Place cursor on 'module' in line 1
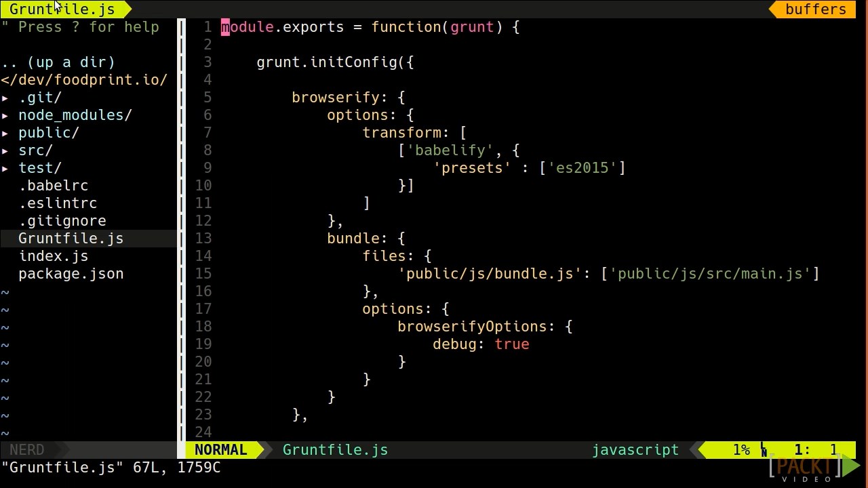 click(x=248, y=27)
